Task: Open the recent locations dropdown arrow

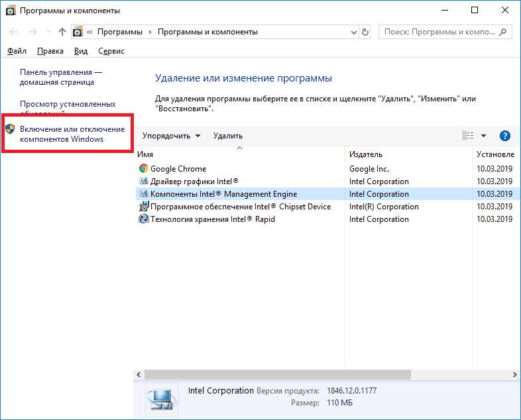Action: pos(48,32)
